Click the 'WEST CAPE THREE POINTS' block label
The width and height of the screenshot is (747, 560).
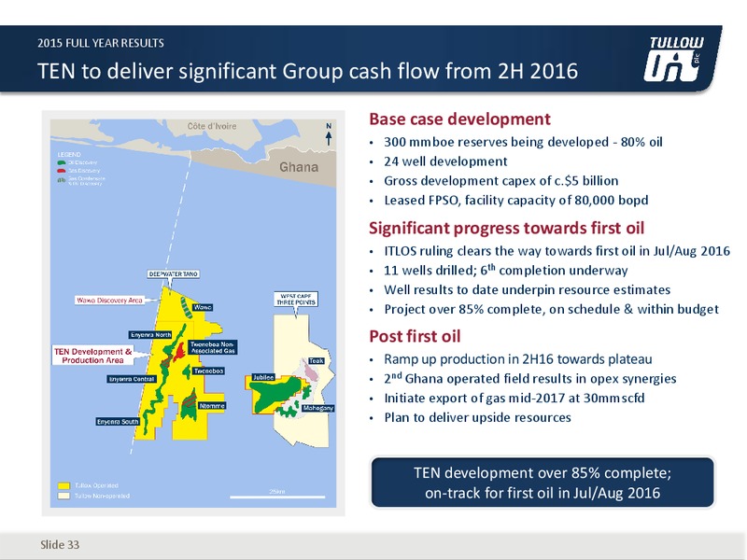point(296,300)
